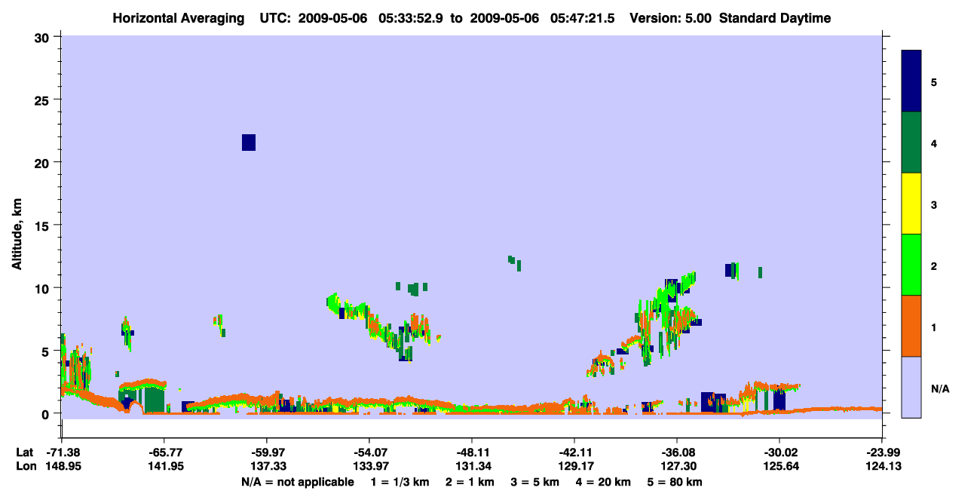Click the longitude value 131.34
The width and height of the screenshot is (980, 503).
point(472,466)
